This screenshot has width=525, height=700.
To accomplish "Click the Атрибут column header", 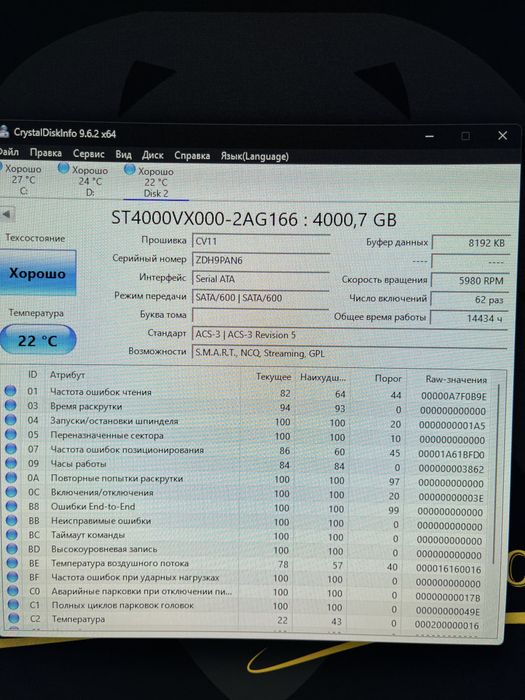I will [67, 375].
